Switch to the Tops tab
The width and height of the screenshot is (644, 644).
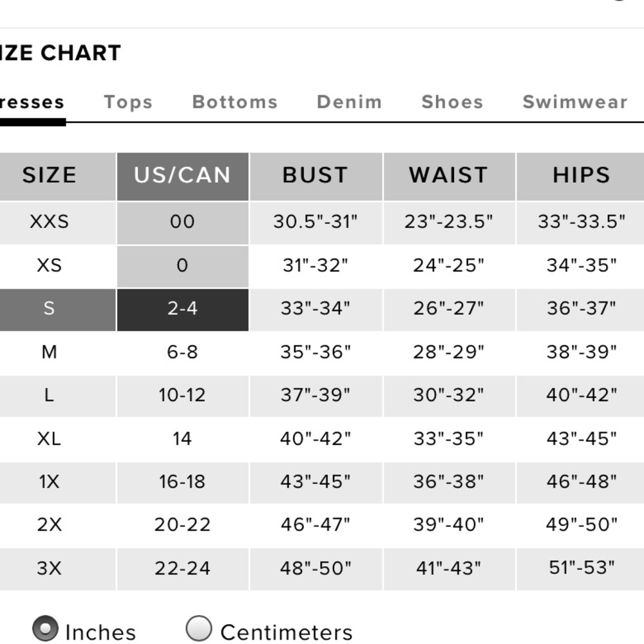pos(128,102)
